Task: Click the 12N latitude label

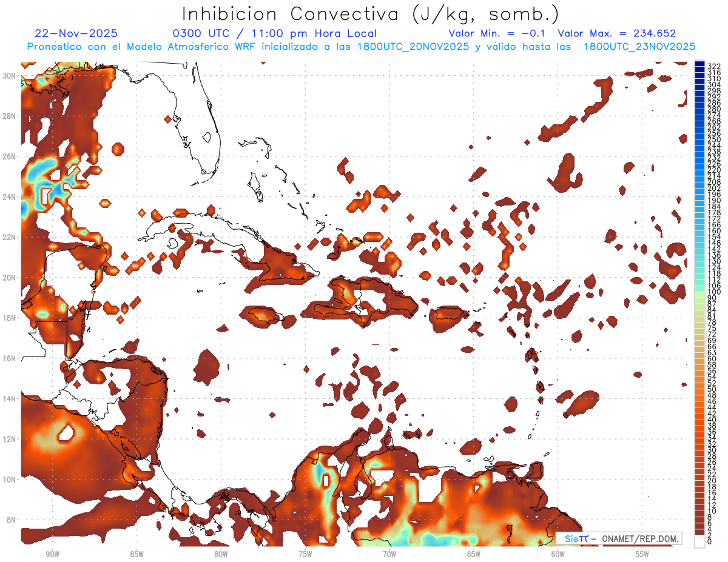Action: (x=10, y=439)
